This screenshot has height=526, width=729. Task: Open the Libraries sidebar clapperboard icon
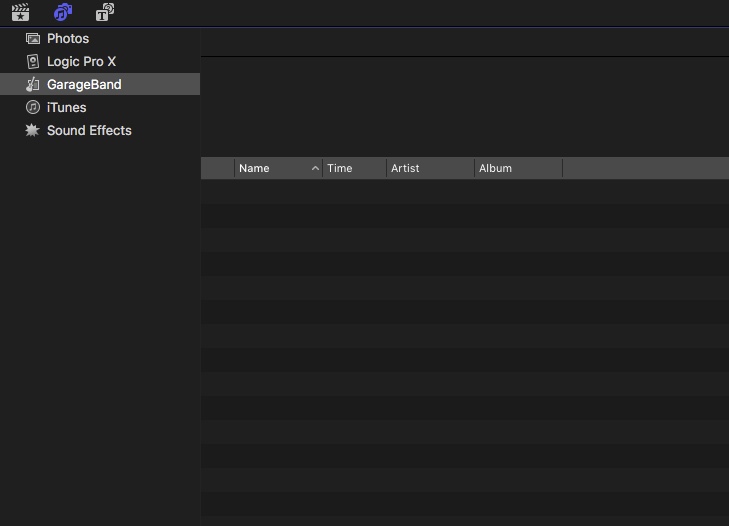(20, 12)
